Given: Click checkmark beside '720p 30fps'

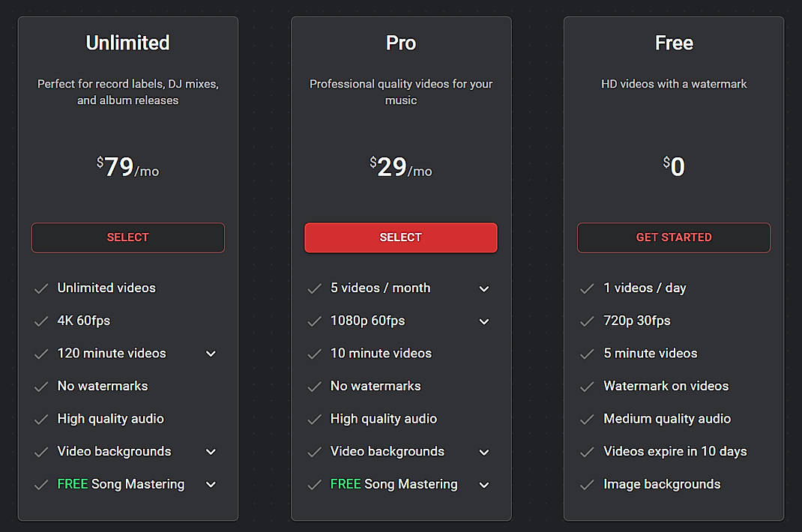Looking at the screenshot, I should [587, 321].
